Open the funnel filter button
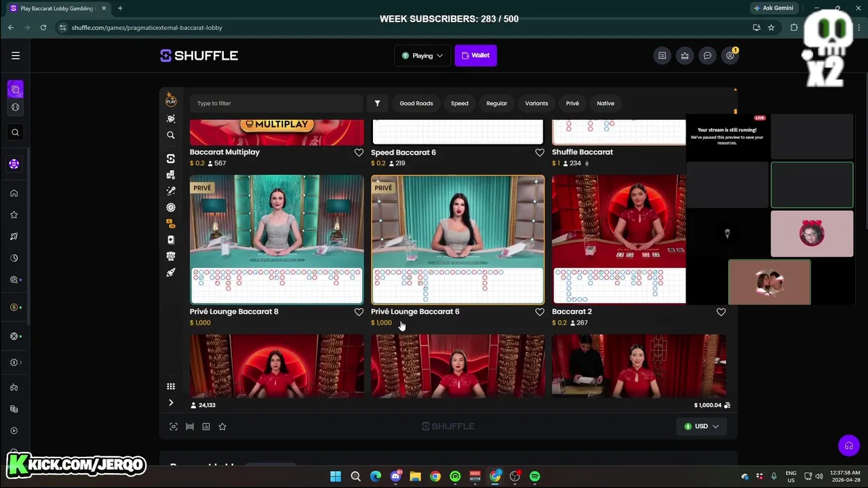Viewport: 868px width, 488px height. [x=377, y=103]
